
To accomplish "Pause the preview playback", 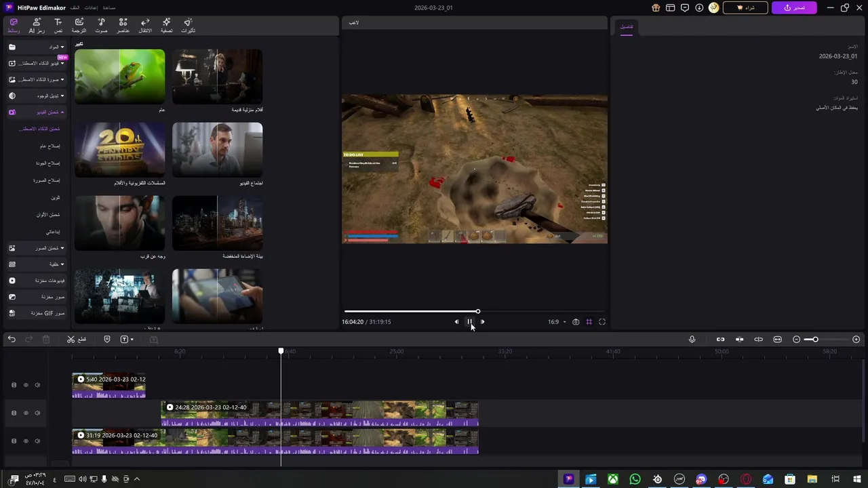I will pyautogui.click(x=469, y=322).
